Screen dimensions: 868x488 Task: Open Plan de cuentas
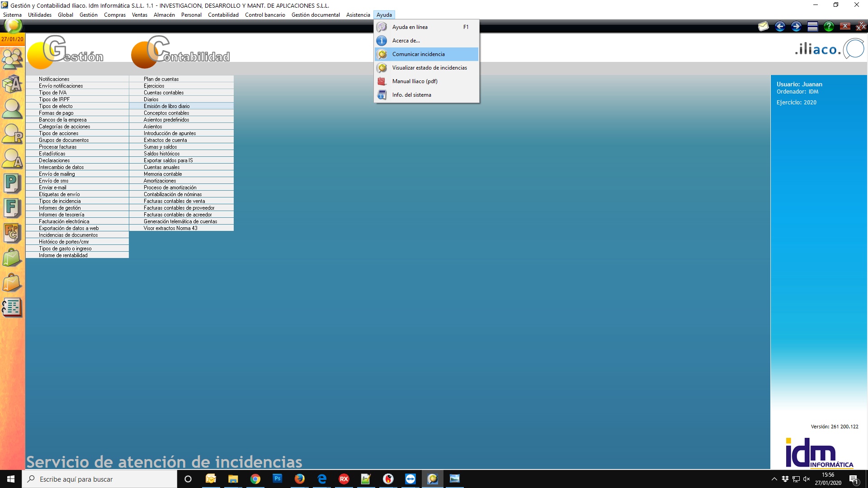pyautogui.click(x=181, y=79)
